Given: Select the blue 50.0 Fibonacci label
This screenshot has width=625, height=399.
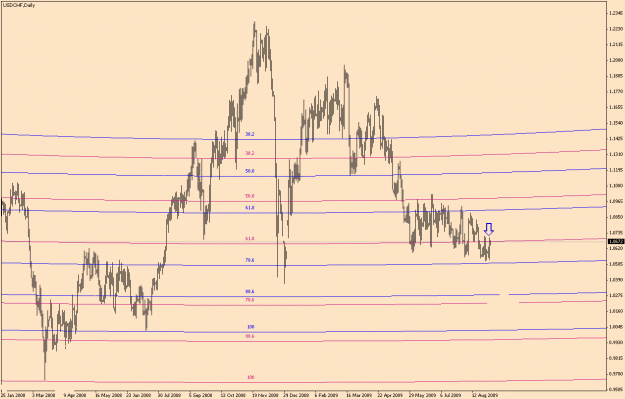Looking at the screenshot, I should pyautogui.click(x=250, y=171).
